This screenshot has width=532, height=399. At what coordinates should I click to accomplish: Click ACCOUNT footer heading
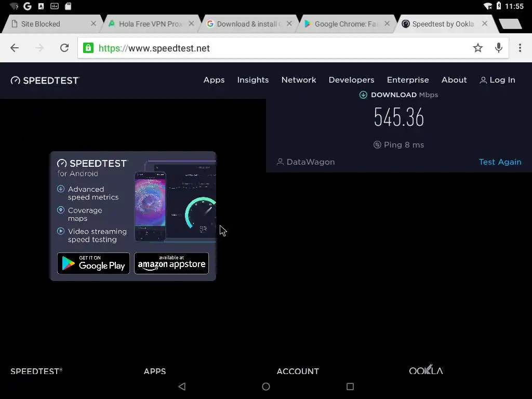point(298,371)
